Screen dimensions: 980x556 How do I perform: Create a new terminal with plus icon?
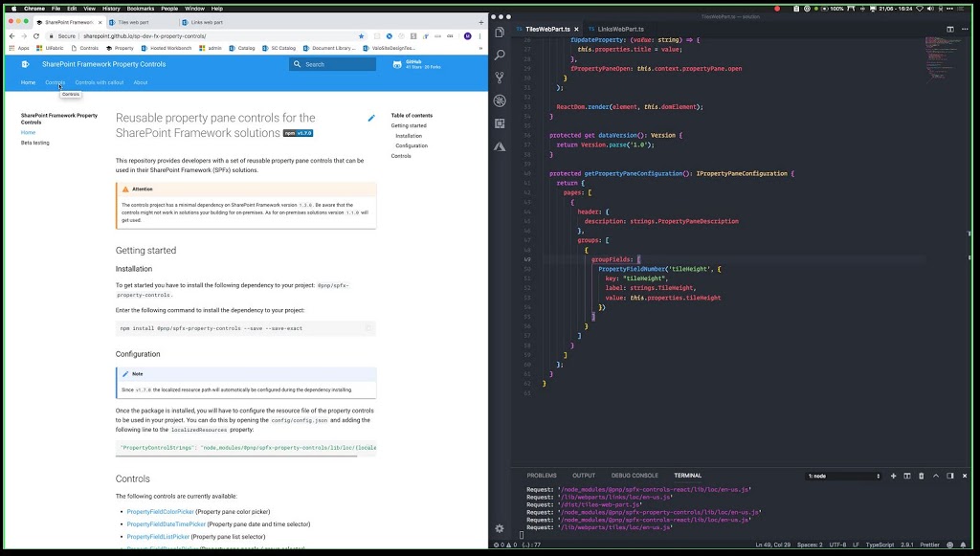(893, 476)
